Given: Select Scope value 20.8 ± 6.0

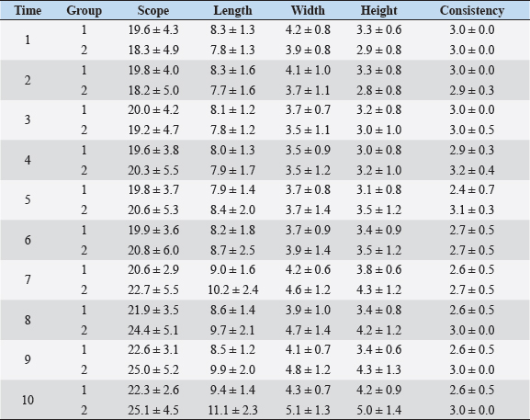Looking at the screenshot, I should [x=153, y=250].
